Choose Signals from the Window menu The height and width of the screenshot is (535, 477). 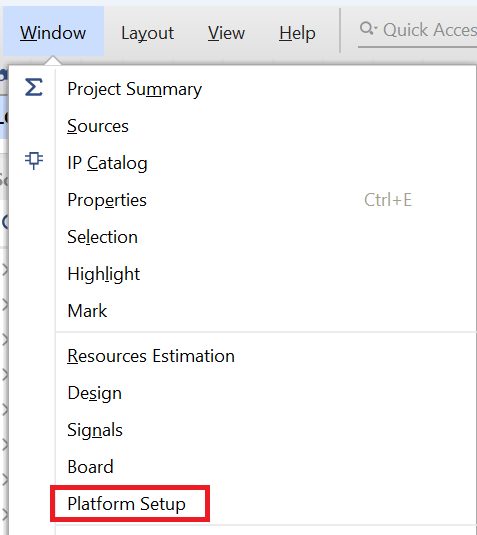(266, 430)
